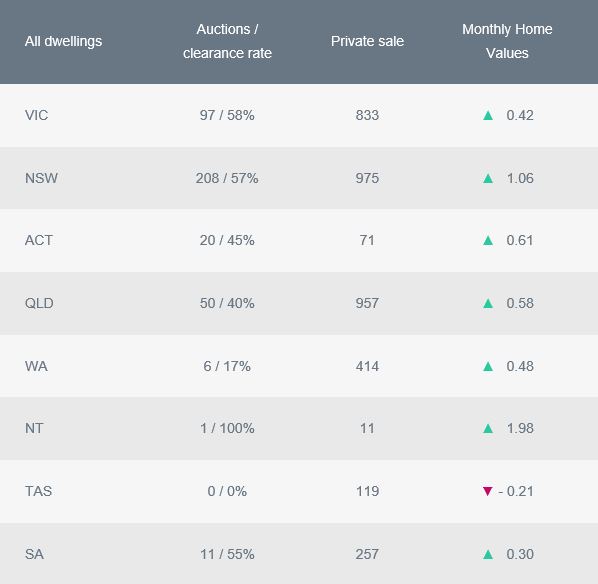Click QLD private sale value 957
The image size is (598, 584).
click(x=367, y=303)
